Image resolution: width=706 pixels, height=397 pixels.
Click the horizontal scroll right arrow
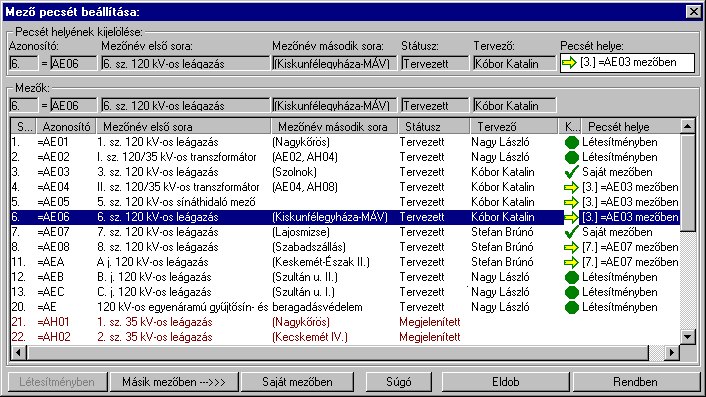coord(672,353)
